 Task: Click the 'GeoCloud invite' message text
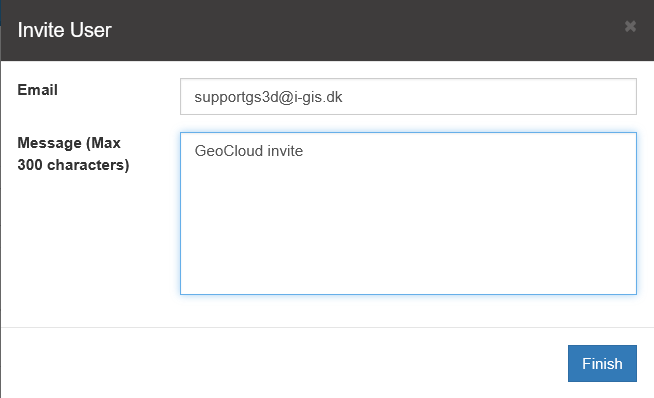(x=249, y=151)
